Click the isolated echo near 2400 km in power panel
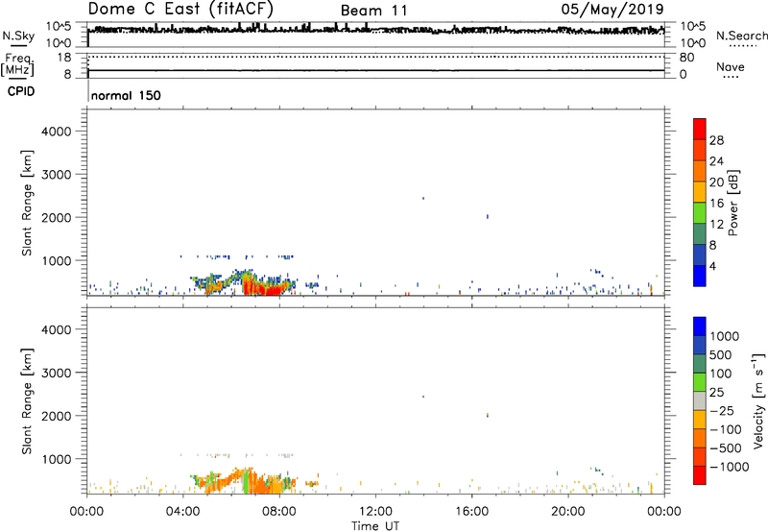This screenshot has width=768, height=532. pyautogui.click(x=423, y=199)
